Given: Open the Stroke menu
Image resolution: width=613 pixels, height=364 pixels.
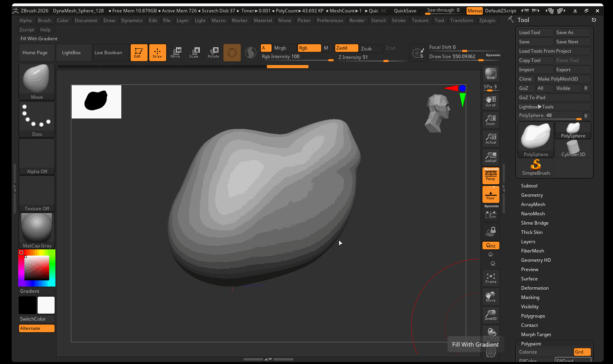Looking at the screenshot, I should coord(398,21).
